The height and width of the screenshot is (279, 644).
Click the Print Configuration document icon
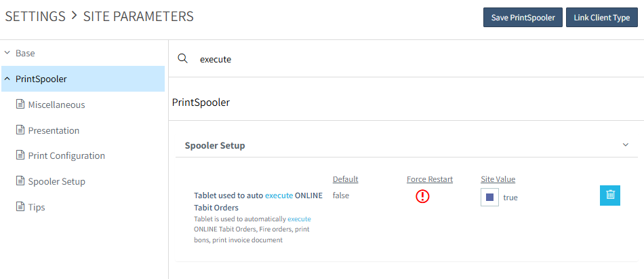click(20, 155)
